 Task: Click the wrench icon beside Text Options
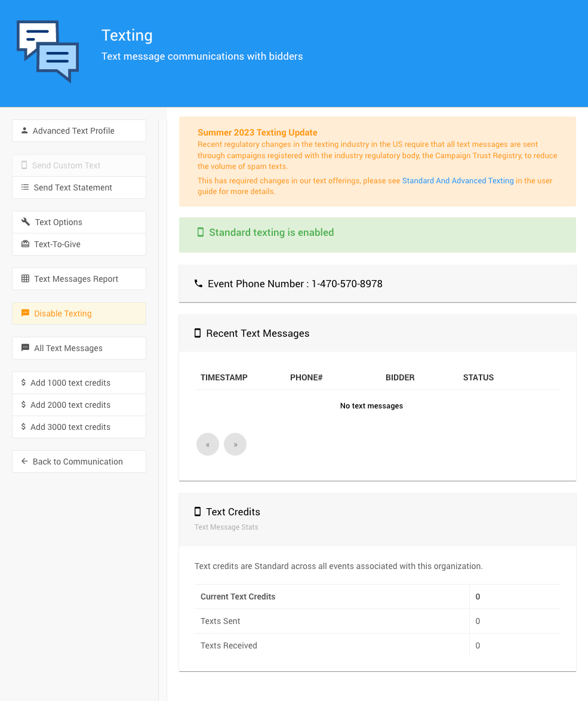pyautogui.click(x=26, y=222)
